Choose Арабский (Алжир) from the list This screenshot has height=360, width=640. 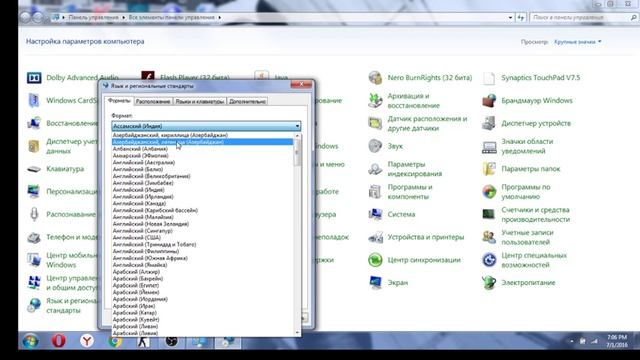point(202,272)
